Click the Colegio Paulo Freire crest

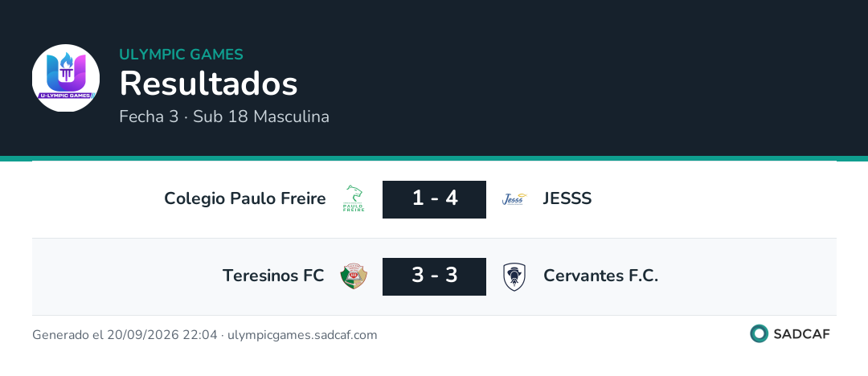(x=354, y=198)
